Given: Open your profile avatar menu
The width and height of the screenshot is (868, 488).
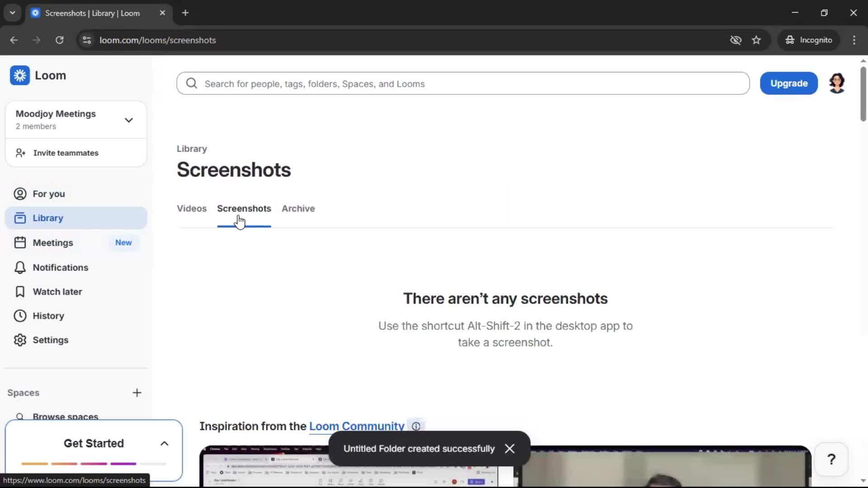Looking at the screenshot, I should pyautogui.click(x=837, y=83).
